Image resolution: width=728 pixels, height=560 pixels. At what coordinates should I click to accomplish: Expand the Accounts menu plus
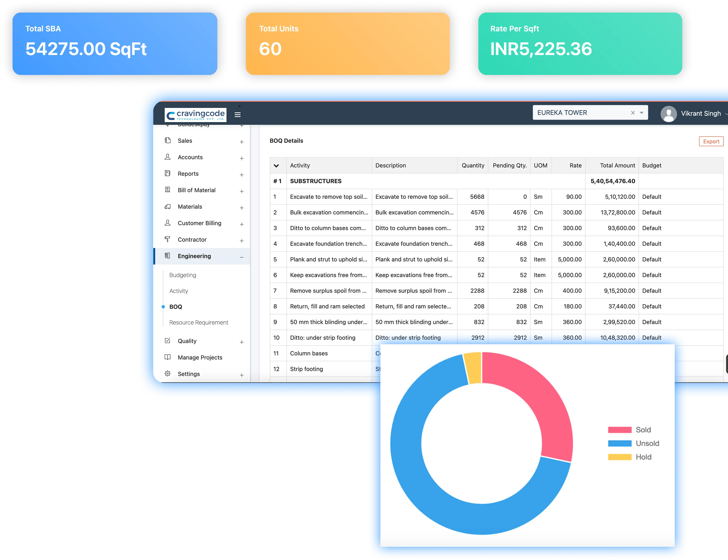click(242, 158)
